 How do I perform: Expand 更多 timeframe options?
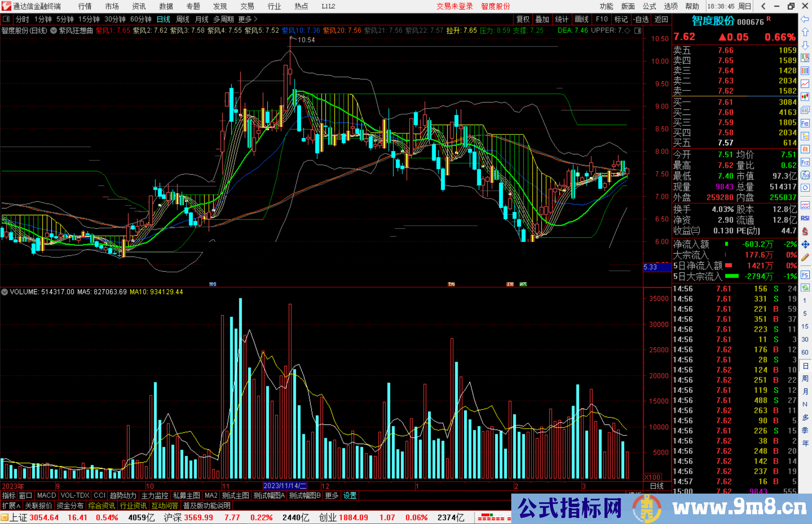click(x=248, y=19)
